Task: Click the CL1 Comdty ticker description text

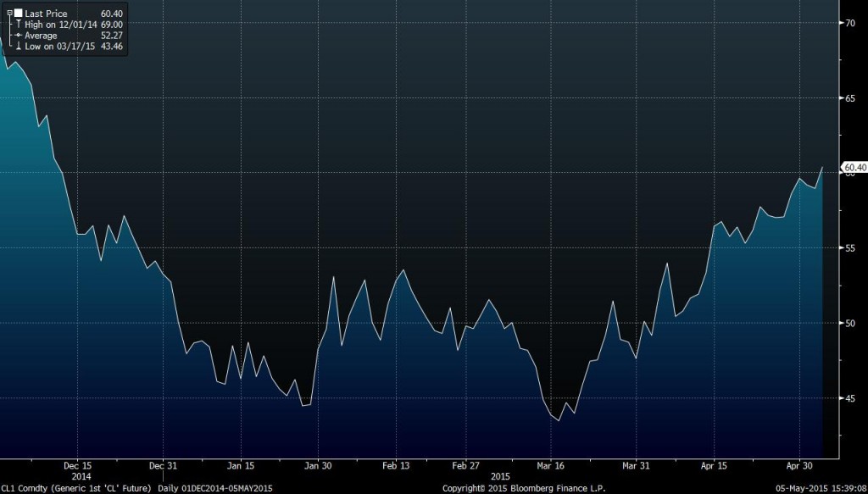Action: pos(76,488)
